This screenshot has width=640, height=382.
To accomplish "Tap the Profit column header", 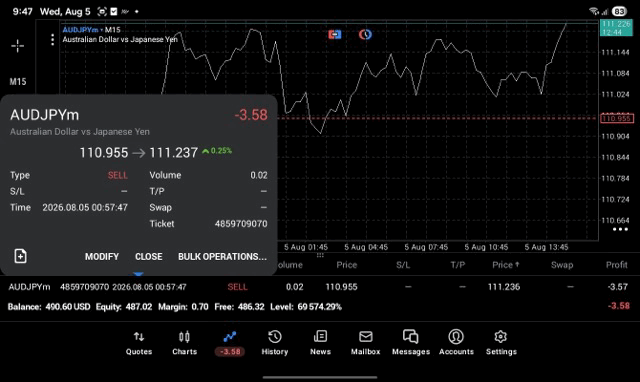I will [x=616, y=265].
